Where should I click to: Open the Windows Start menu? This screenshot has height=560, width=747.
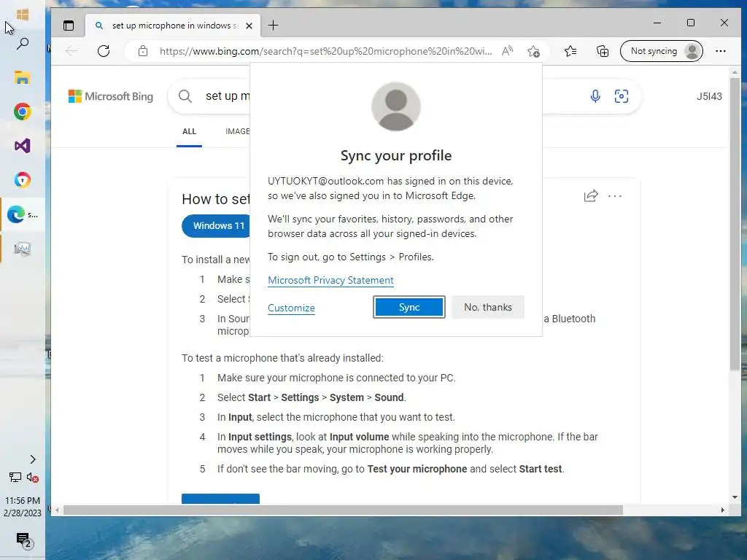23,15
